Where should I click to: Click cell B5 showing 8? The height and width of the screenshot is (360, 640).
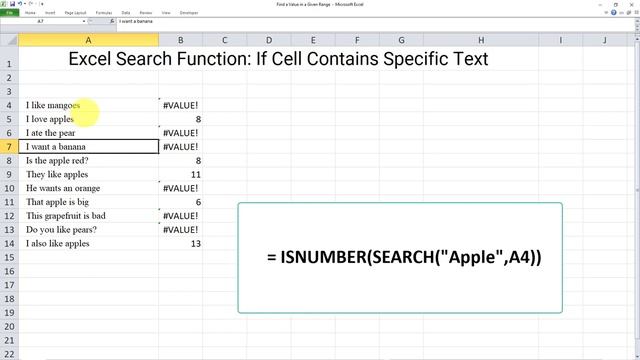coord(180,119)
